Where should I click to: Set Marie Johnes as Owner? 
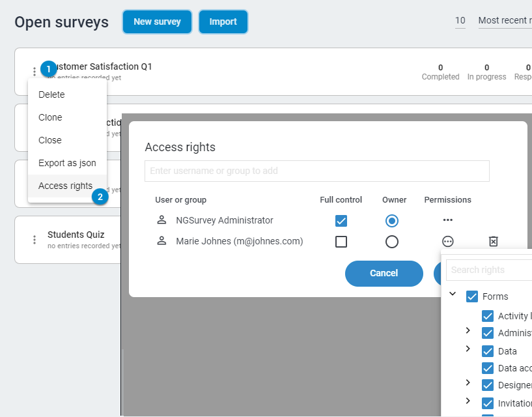[x=391, y=242]
